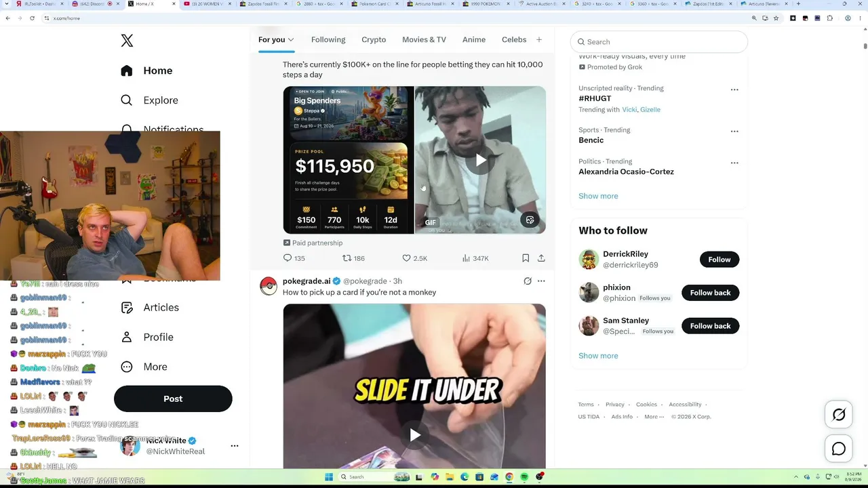Viewport: 868px width, 488px height.
Task: Reply to the post with 135 replies
Action: click(294, 258)
